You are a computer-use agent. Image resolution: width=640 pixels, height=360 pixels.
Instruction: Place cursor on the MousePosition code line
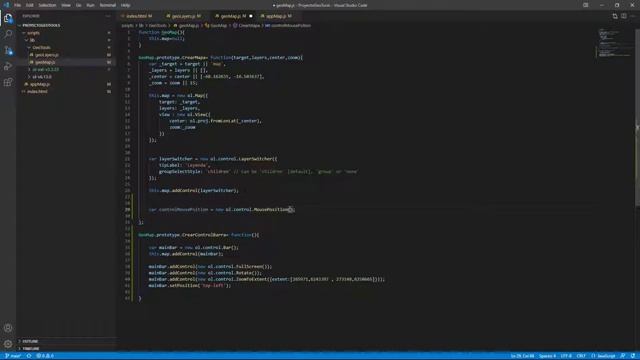point(221,209)
